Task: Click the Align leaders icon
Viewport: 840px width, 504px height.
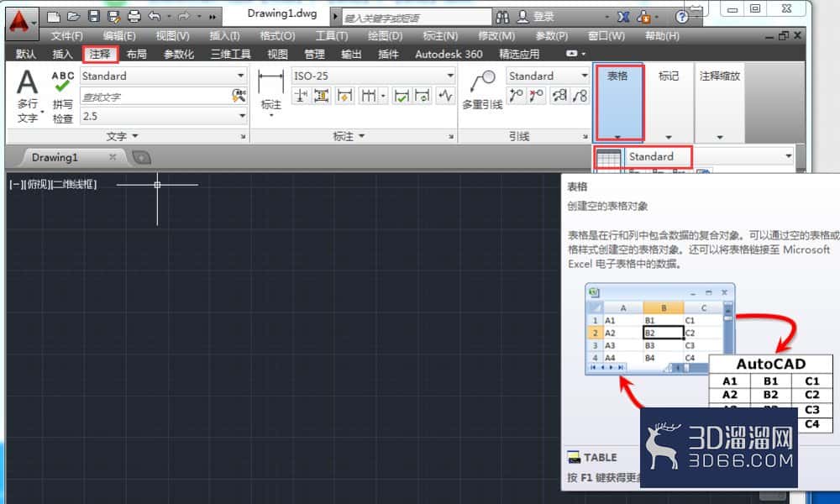Action: 559,96
